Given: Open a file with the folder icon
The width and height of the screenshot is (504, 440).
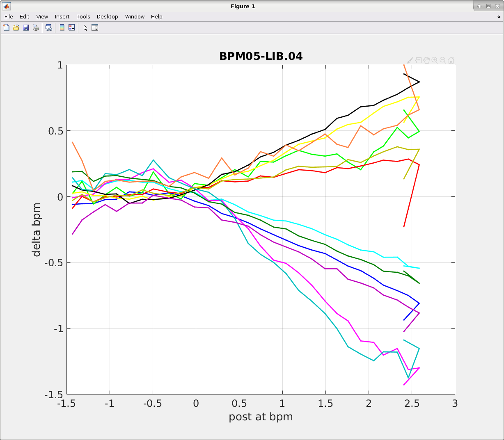Looking at the screenshot, I should pos(16,27).
